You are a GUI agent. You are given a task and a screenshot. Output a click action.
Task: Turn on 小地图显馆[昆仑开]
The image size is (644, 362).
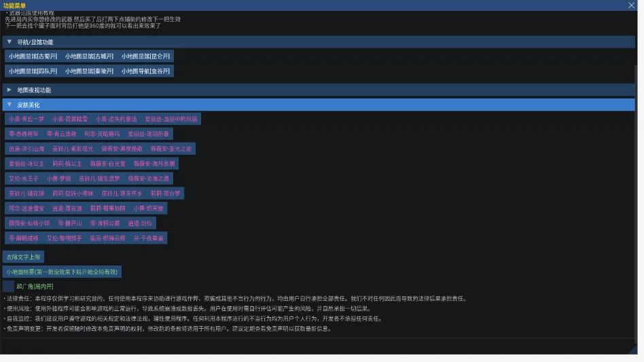coord(145,56)
